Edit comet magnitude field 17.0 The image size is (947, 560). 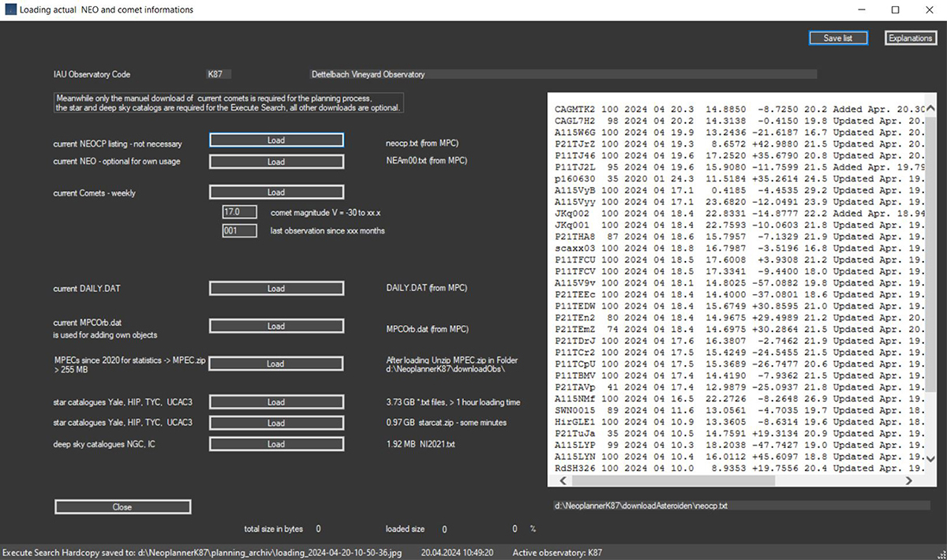[240, 212]
